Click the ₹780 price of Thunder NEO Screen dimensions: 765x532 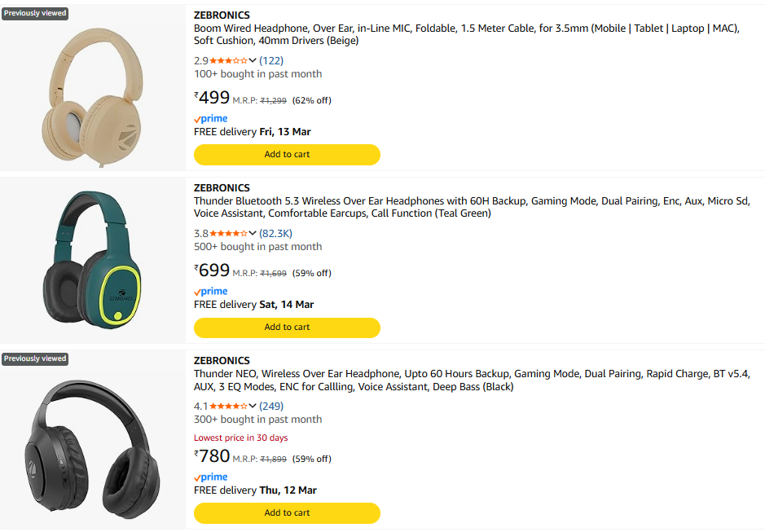(x=213, y=456)
